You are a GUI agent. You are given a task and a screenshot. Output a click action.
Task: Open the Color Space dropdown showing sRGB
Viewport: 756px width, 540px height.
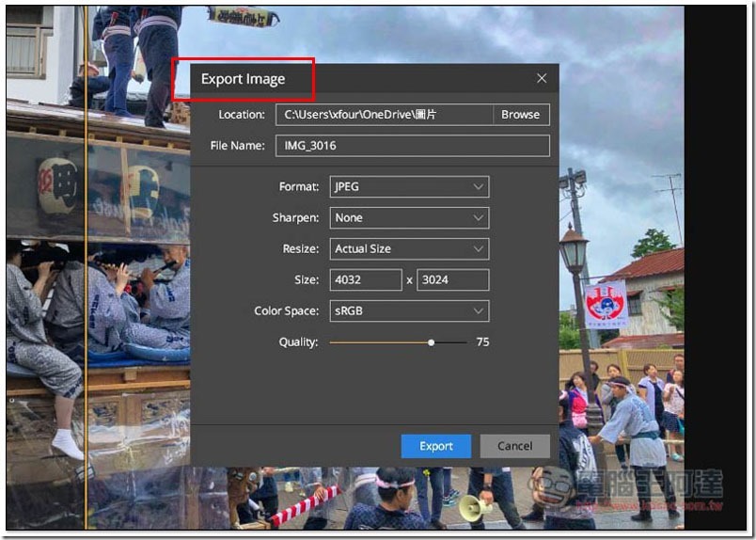pyautogui.click(x=409, y=310)
